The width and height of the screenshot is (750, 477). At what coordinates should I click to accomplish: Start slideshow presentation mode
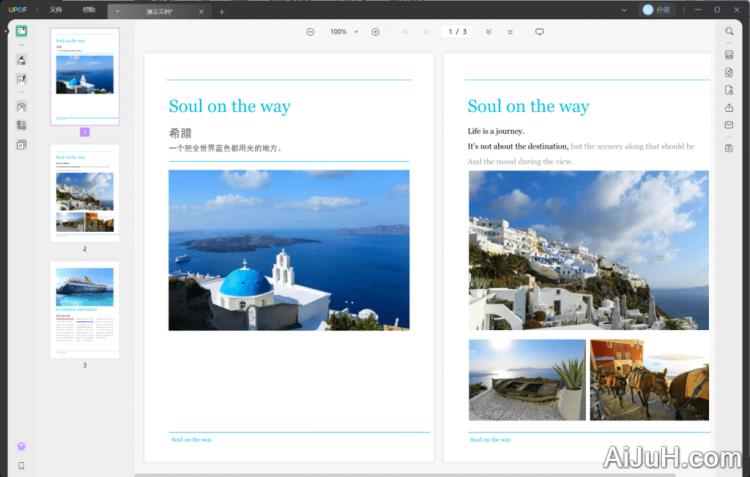539,32
